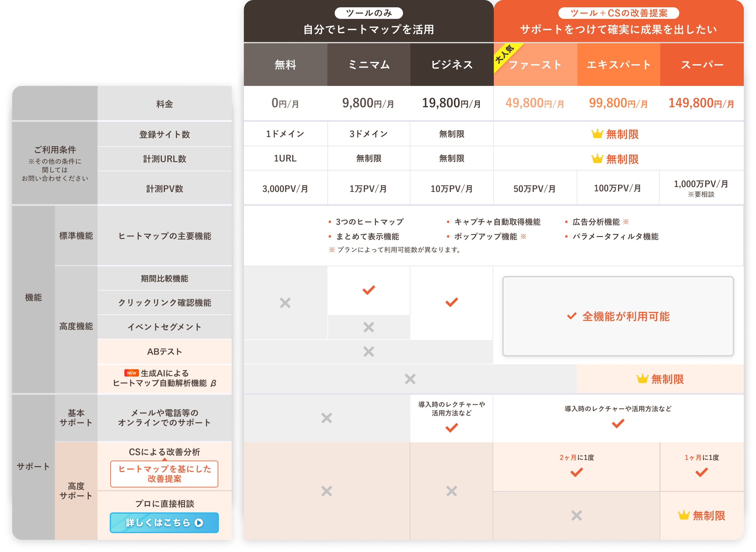Screen dimensions: 756x552
Task: Click the ツールのみ pill label
Action: (369, 13)
